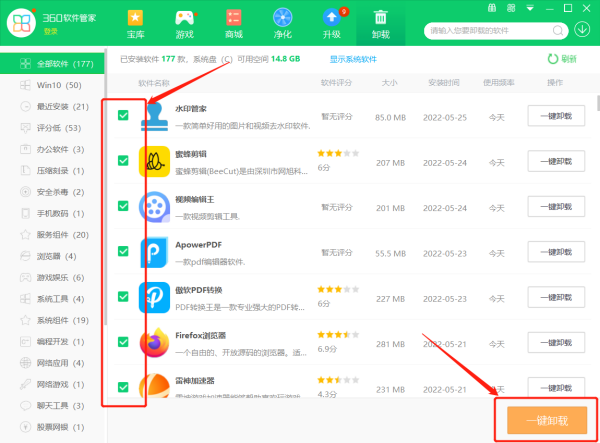This screenshot has width=600, height=443.
Task: Select 网络游戏 (1) category
Action: click(52, 384)
